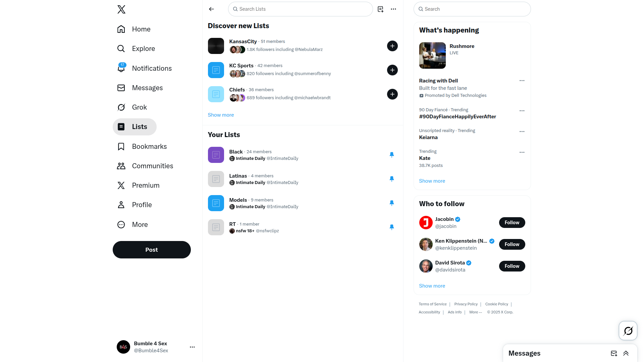Viewport: 644px width, 362px height.
Task: Follow the KansasCity list plus button
Action: click(392, 46)
